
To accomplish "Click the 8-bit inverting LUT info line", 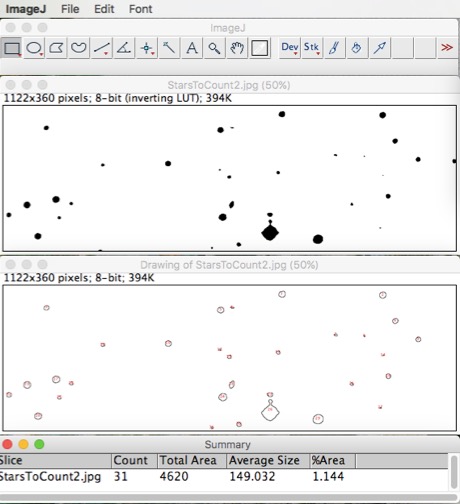I will coord(118,98).
